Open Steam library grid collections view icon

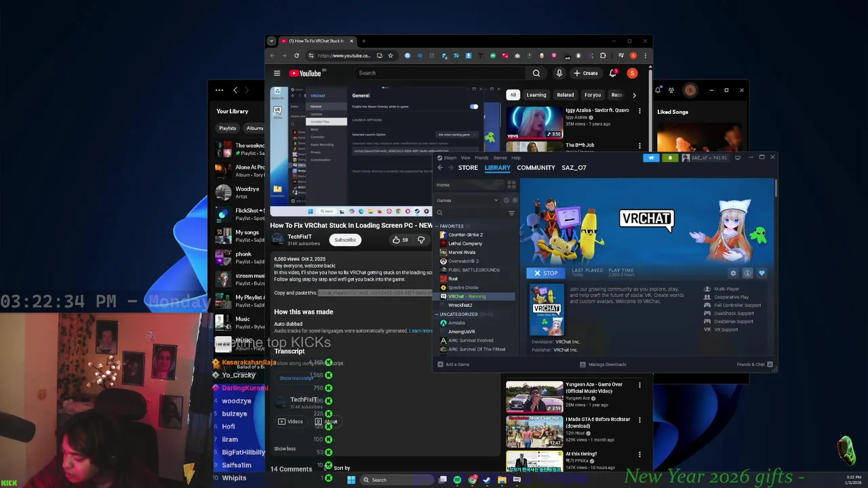[x=511, y=184]
